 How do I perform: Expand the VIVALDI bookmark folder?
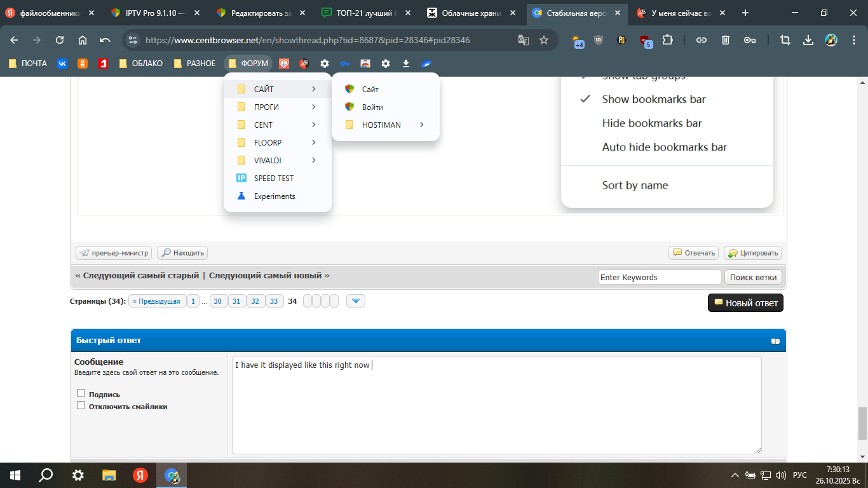(x=277, y=161)
